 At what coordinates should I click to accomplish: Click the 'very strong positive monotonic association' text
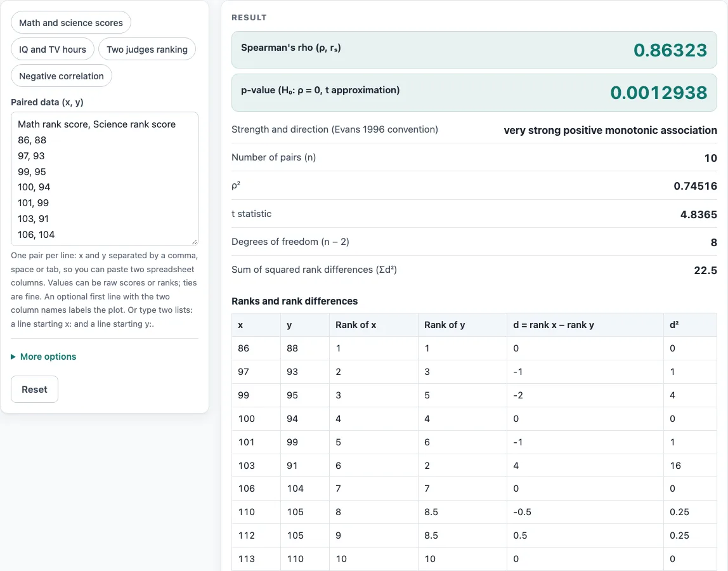[610, 130]
